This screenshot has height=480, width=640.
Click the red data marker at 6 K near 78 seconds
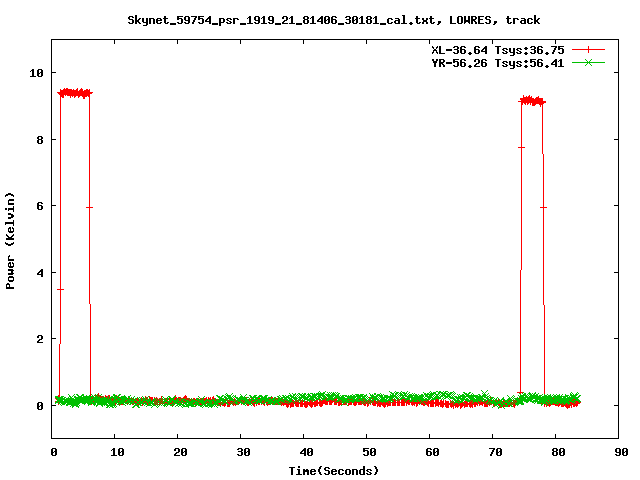tap(543, 207)
